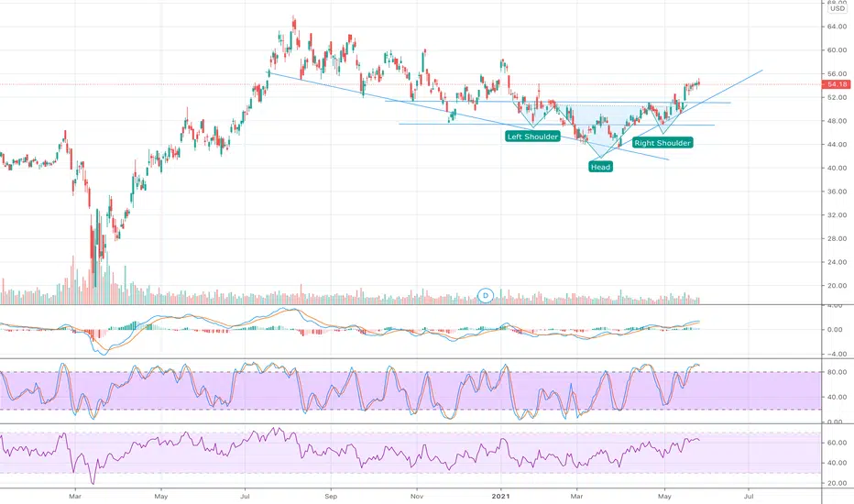Select the Left Shoulder annotation label
This screenshot has height=504, width=854.
coord(532,137)
